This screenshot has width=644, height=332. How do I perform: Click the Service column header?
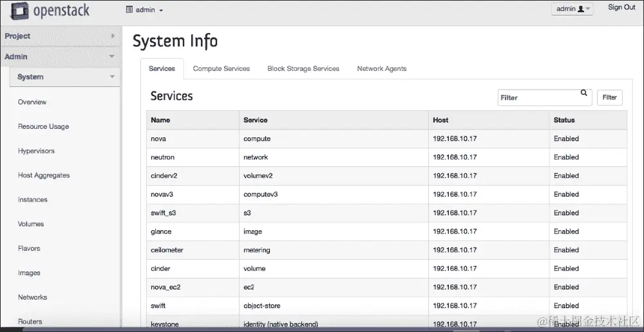334,120
